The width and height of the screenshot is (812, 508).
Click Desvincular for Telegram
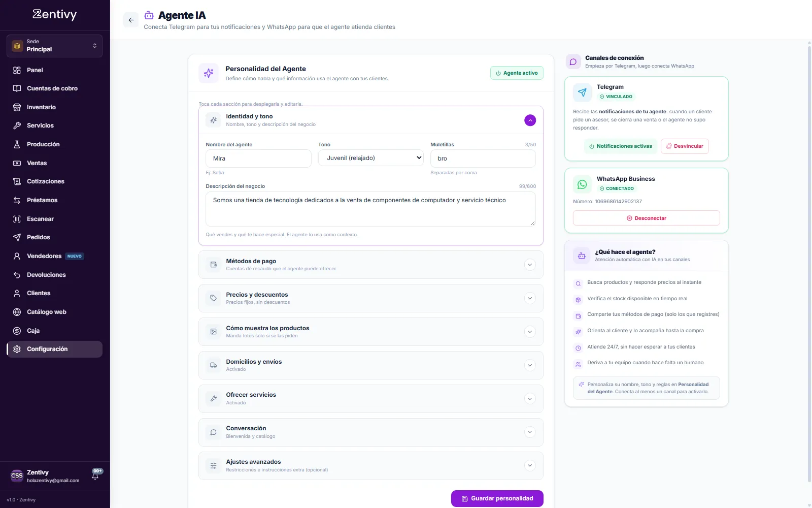point(685,146)
